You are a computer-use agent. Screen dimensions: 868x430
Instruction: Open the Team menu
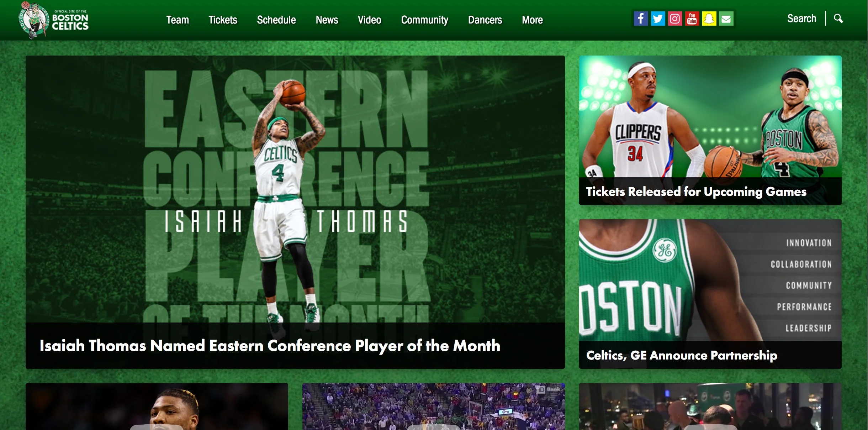tap(178, 20)
